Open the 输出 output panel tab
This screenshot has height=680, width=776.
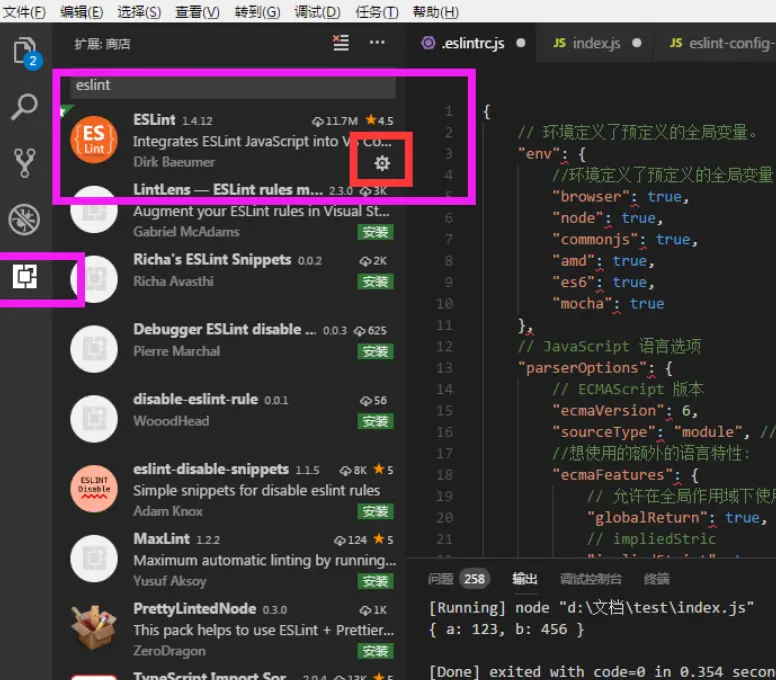[525, 579]
